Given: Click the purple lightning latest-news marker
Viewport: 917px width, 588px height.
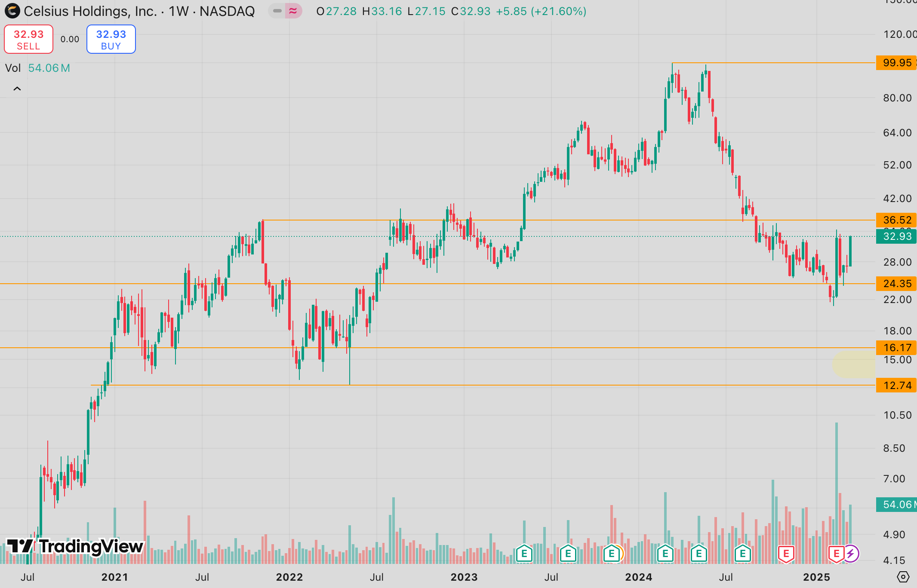Looking at the screenshot, I should point(850,554).
